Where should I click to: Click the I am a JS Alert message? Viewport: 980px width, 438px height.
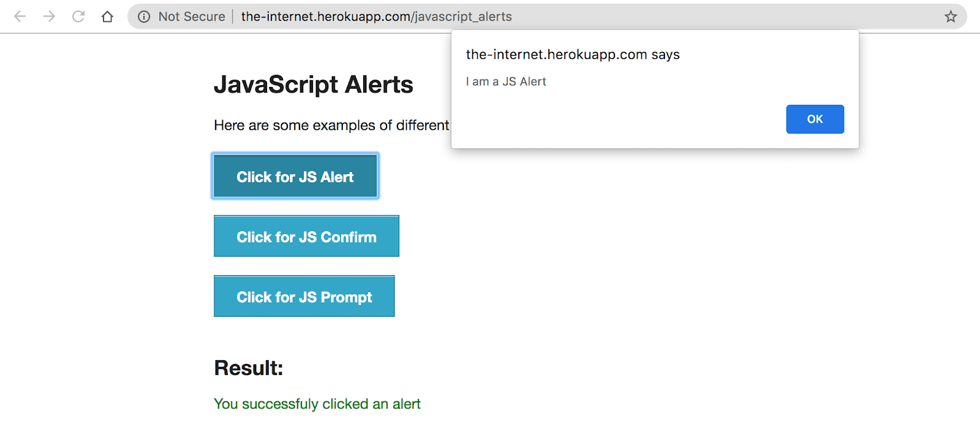(x=506, y=81)
